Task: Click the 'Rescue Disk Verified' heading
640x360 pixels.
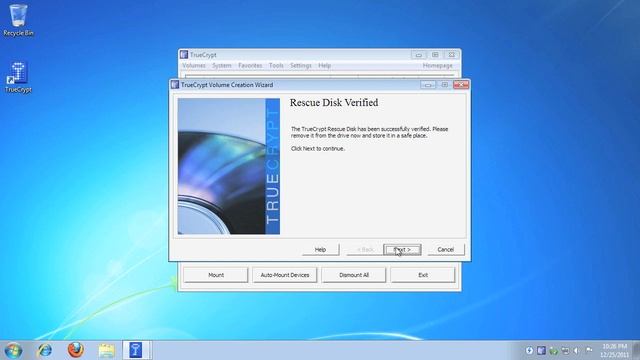Action: pyautogui.click(x=334, y=102)
